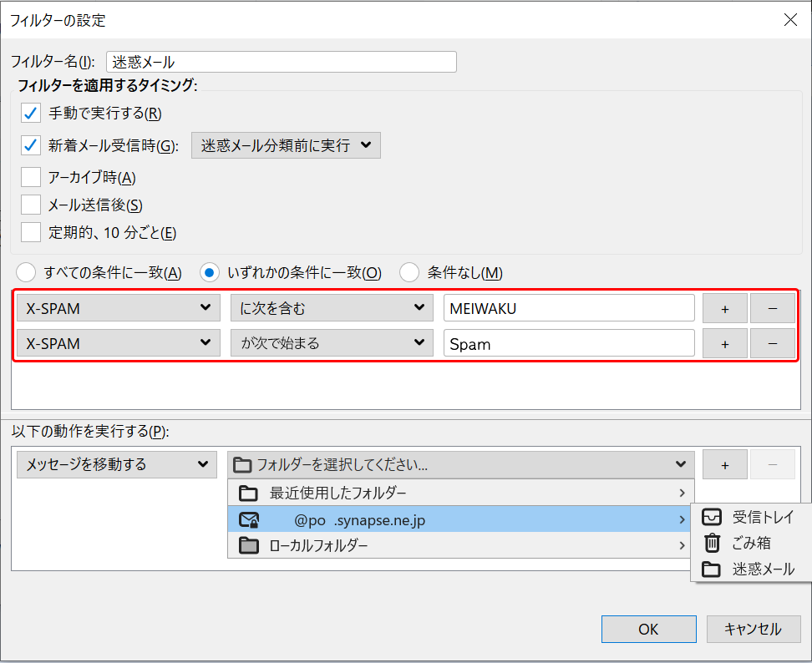
Task: Remove the Spam condition row
Action: tap(773, 343)
